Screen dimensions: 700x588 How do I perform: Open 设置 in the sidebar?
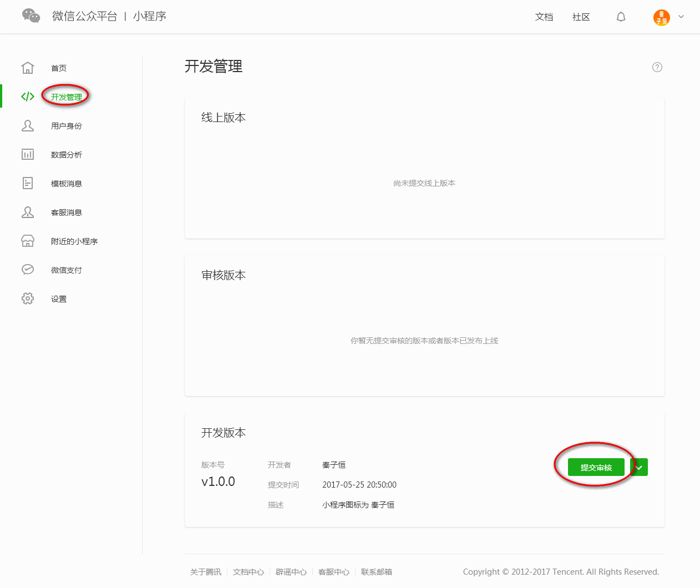[59, 299]
